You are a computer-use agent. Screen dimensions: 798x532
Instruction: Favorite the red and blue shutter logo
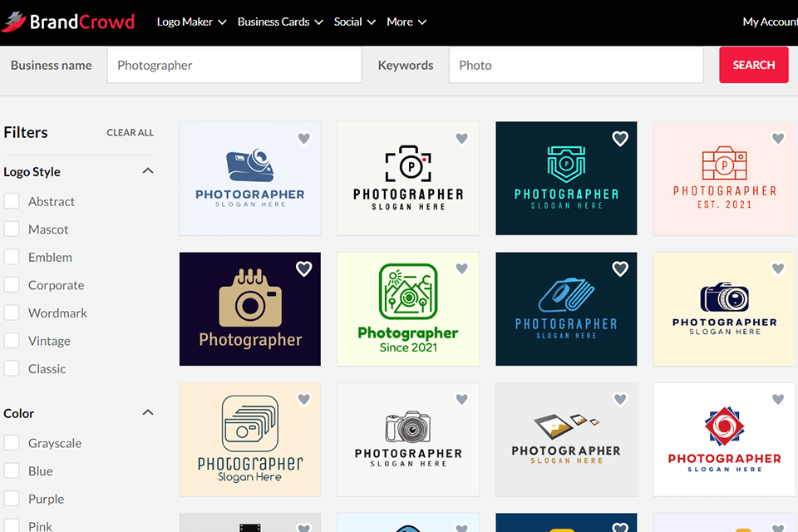tap(778, 399)
